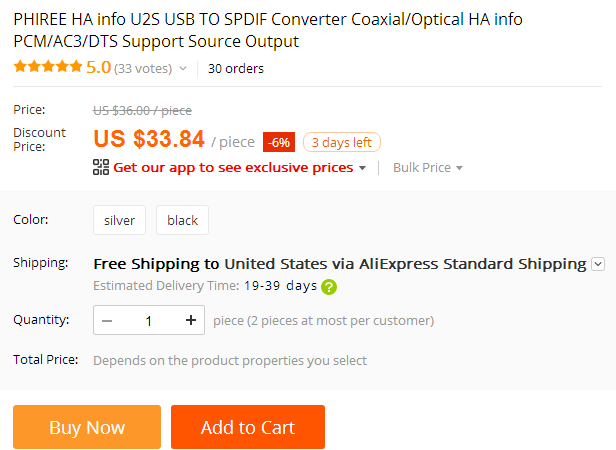Click the Buy Now button

click(x=87, y=427)
